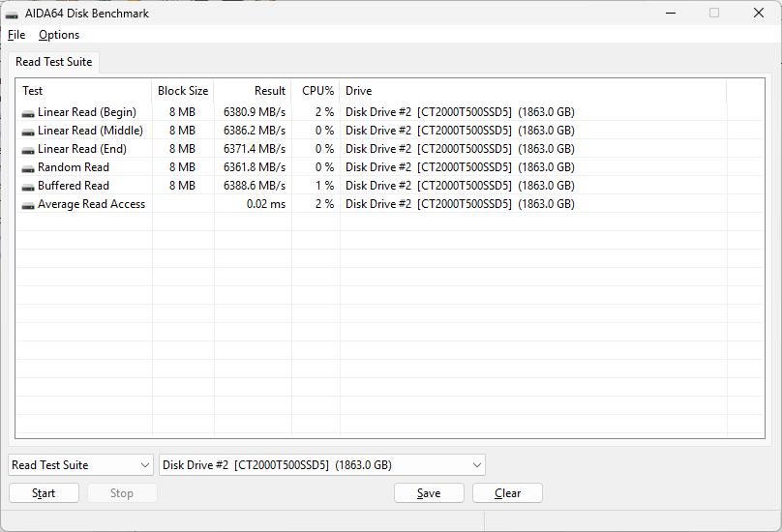Save the benchmark results
782x532 pixels.
(429, 493)
